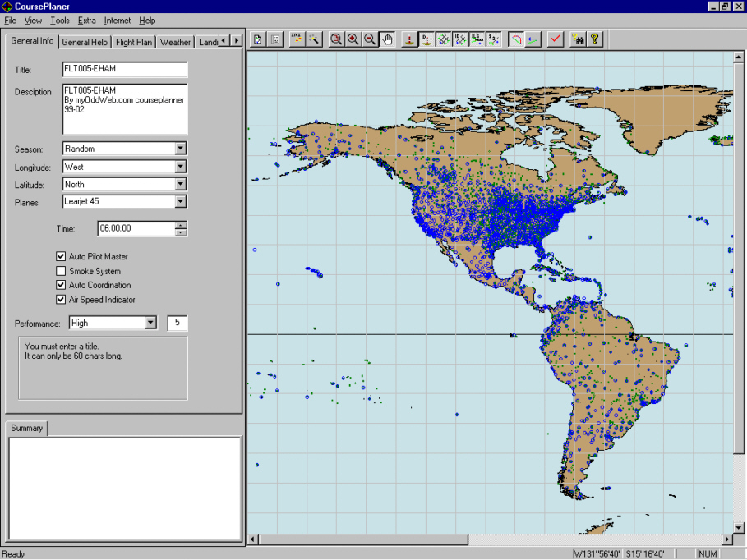
Task: Open the Internet menu
Action: (x=118, y=21)
